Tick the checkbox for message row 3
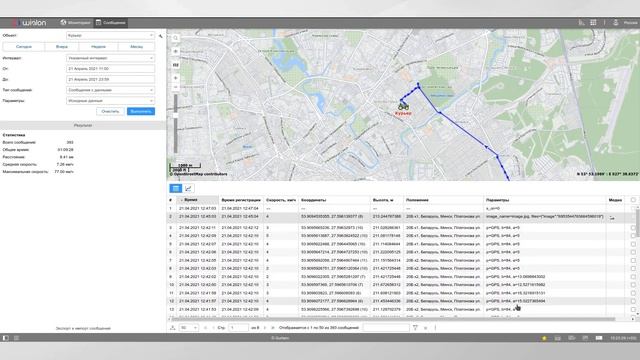 click(x=633, y=228)
